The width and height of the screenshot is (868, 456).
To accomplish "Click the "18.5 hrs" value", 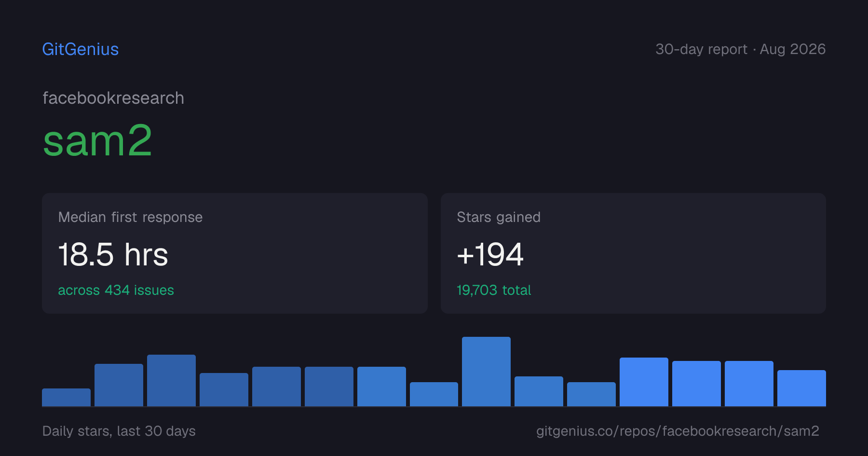I will 113,254.
